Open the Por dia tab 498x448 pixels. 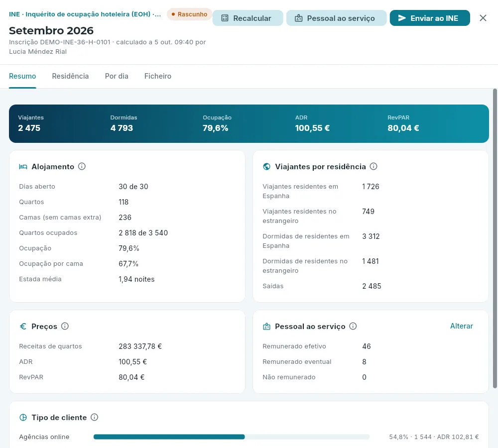pyautogui.click(x=117, y=76)
